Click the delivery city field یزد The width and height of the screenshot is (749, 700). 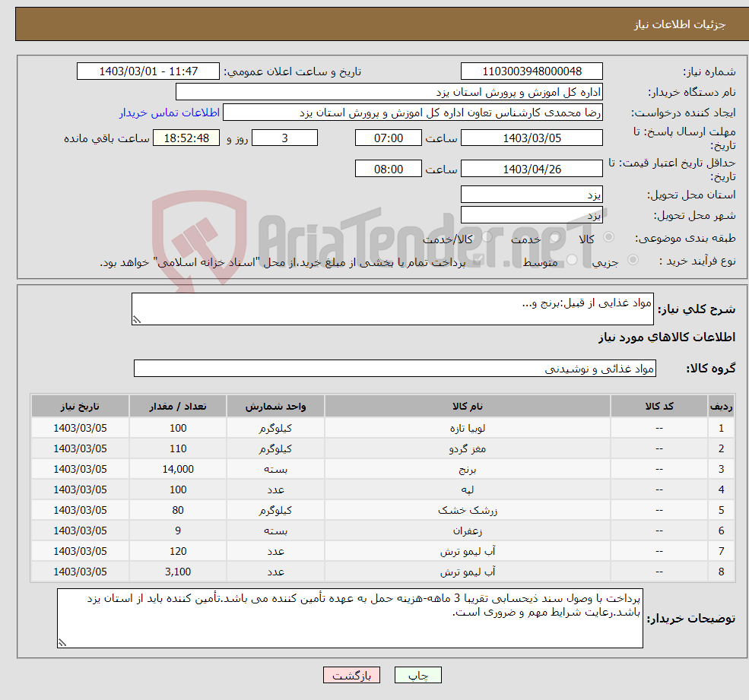[532, 215]
